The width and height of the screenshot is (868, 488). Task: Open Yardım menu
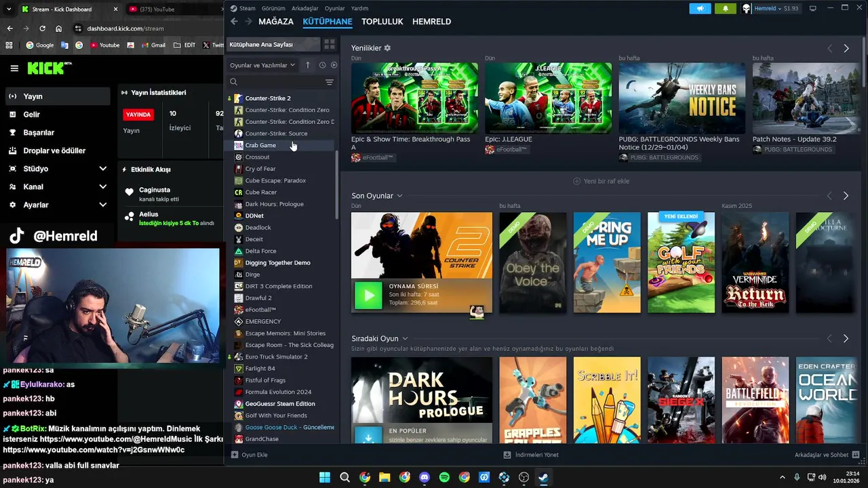(359, 8)
